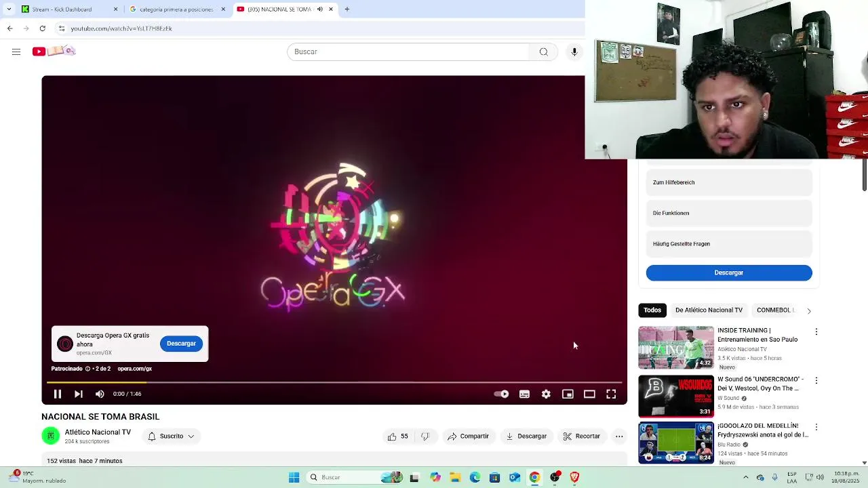The height and width of the screenshot is (488, 868).
Task: Switch to categoría primera a posiciones tab
Action: [176, 9]
